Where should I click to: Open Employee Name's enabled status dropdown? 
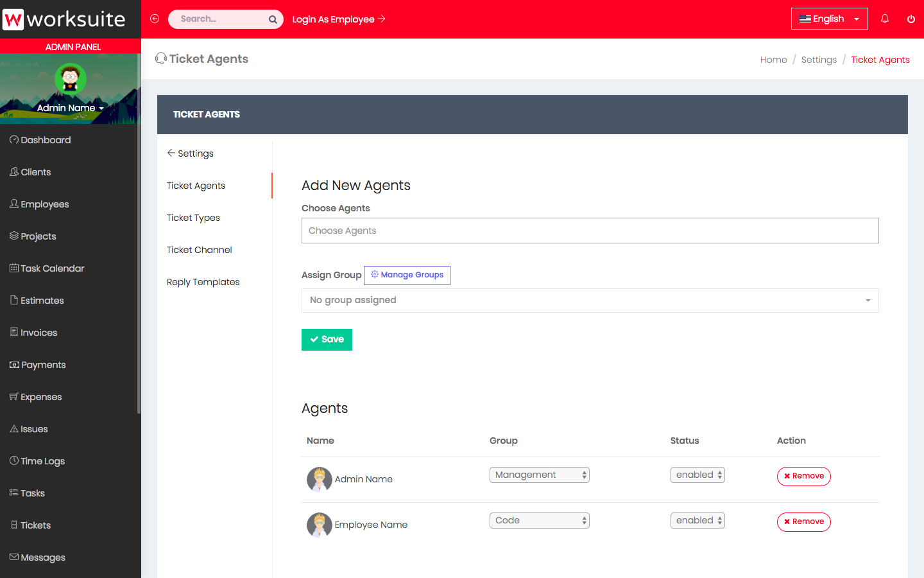coord(697,521)
